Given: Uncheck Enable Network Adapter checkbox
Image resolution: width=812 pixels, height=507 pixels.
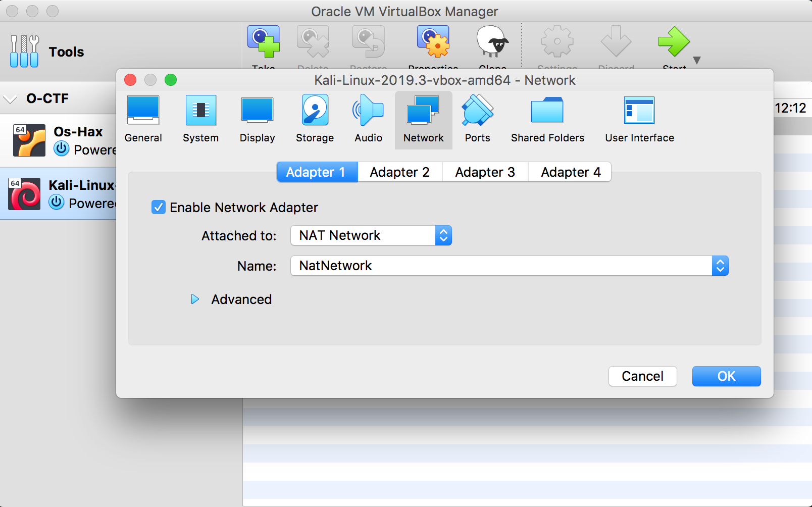Looking at the screenshot, I should tap(159, 208).
